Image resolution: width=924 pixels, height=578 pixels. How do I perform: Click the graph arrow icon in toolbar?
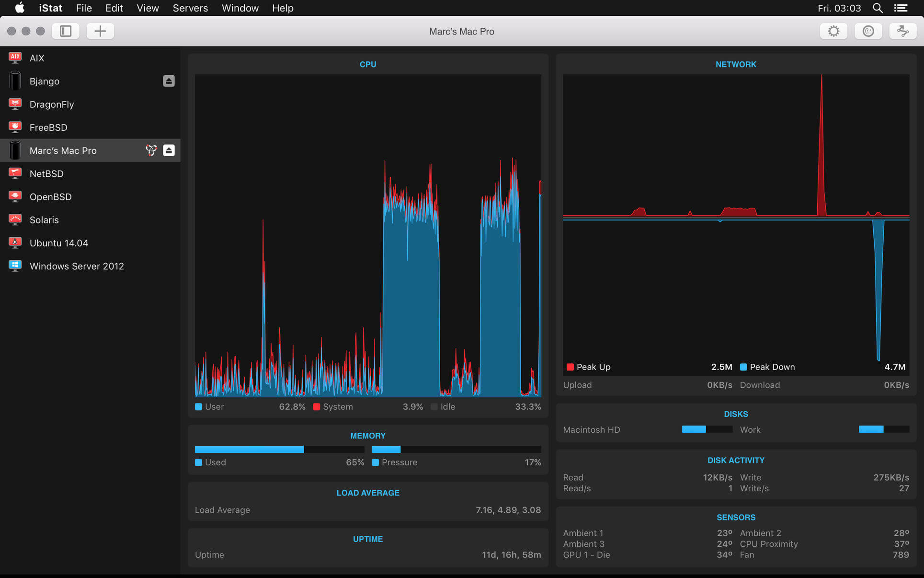pos(902,31)
